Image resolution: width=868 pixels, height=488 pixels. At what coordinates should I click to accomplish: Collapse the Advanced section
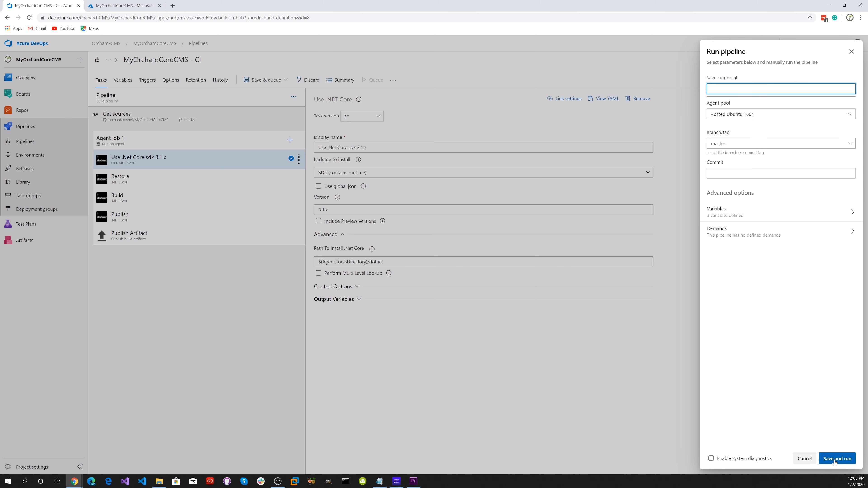[x=329, y=234]
